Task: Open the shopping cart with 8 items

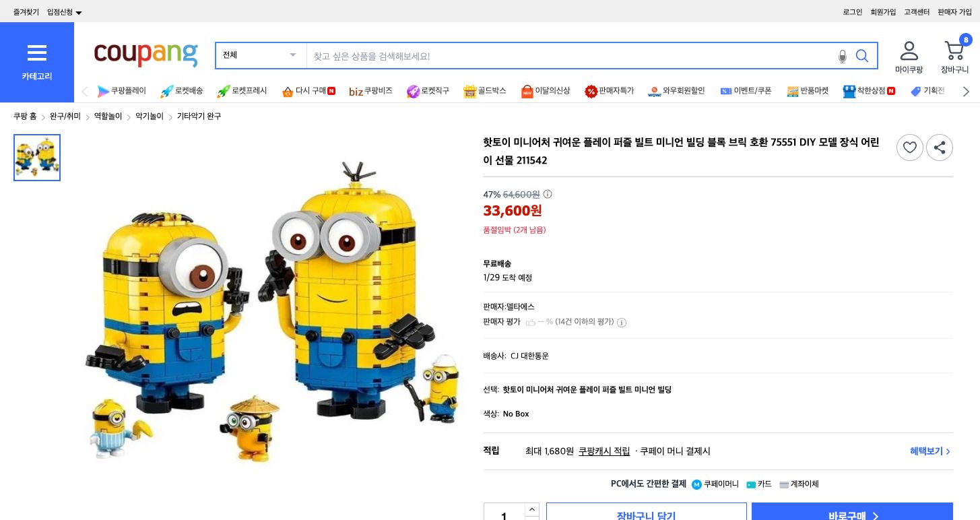Action: [x=954, y=51]
